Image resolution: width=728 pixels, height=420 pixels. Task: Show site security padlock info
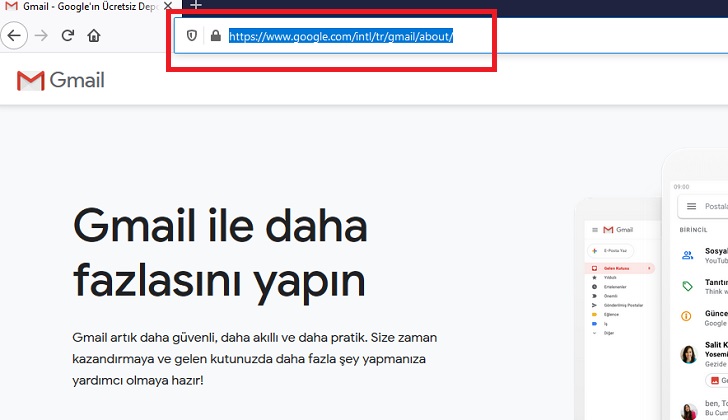(215, 35)
